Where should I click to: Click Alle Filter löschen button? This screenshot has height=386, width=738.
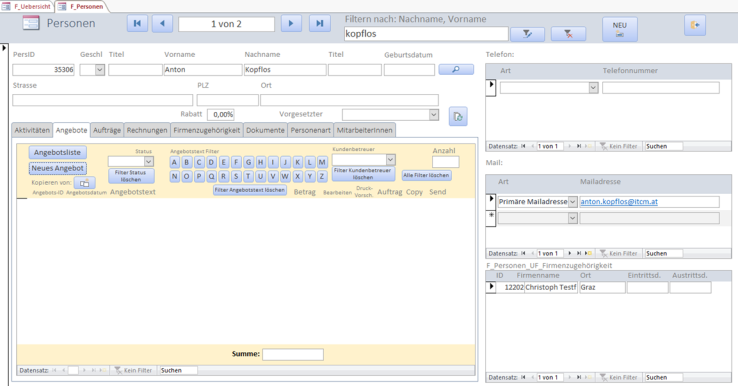point(426,175)
